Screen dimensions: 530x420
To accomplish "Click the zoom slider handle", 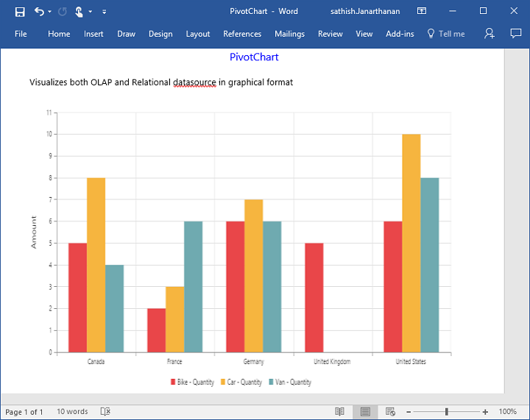I will (446, 412).
